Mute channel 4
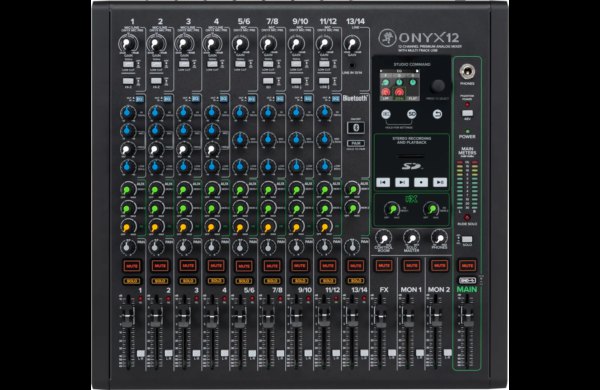The width and height of the screenshot is (600, 390). click(x=215, y=266)
